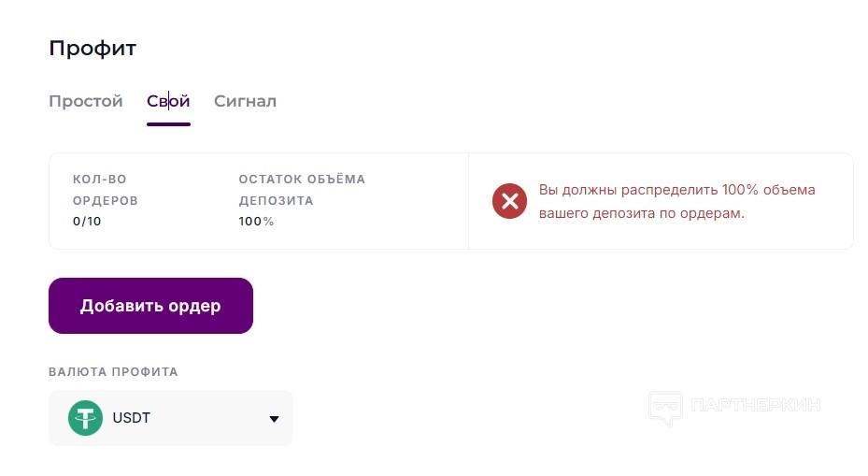868x476 pixels.
Task: Open the USDT profit currency dropdown
Action: pyautogui.click(x=170, y=418)
